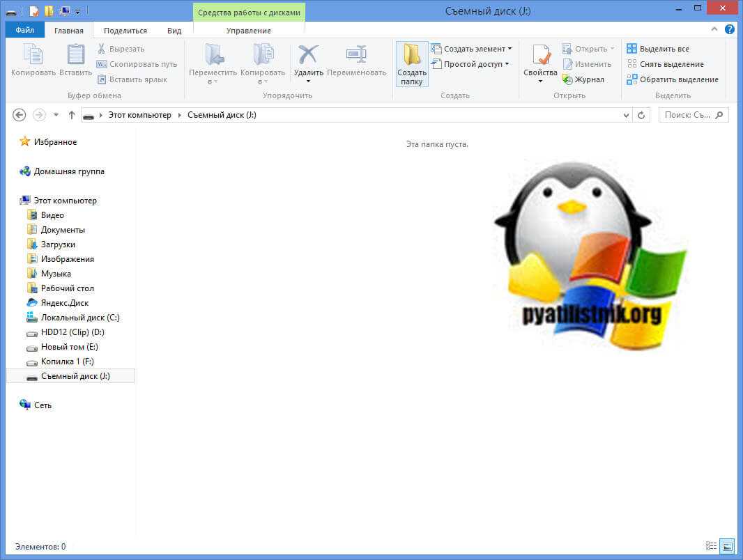Open the Help question mark icon
Image resolution: width=743 pixels, height=560 pixels.
click(x=729, y=29)
